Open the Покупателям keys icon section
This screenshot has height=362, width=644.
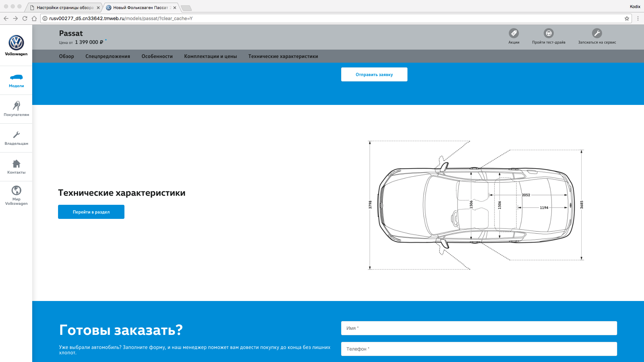pyautogui.click(x=16, y=106)
